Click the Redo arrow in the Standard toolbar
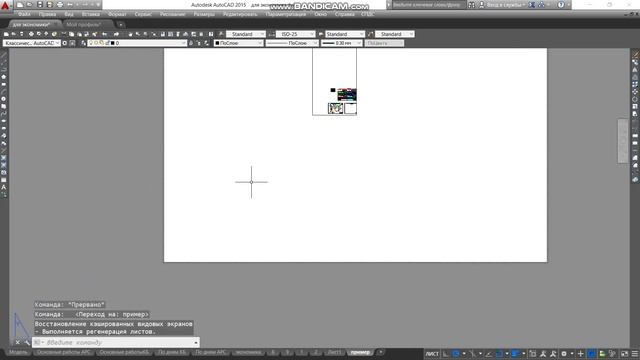This screenshot has width=640, height=360. 116,34
